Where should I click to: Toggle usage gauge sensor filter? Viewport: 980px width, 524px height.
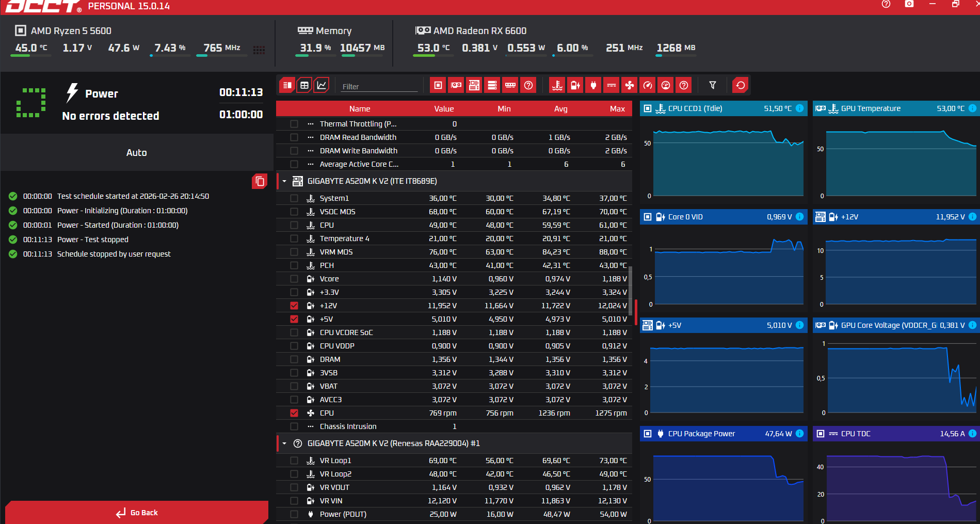tap(666, 85)
